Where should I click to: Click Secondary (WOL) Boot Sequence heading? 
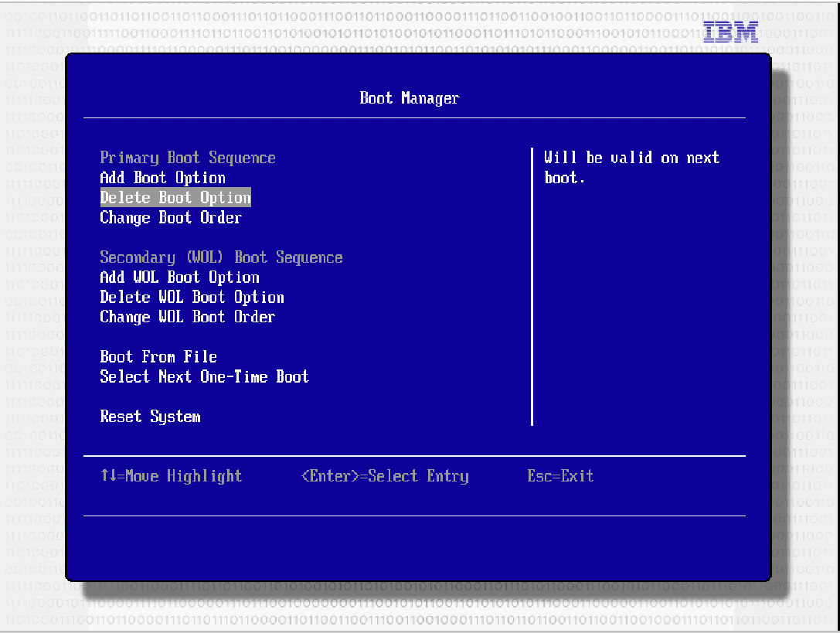pos(221,257)
